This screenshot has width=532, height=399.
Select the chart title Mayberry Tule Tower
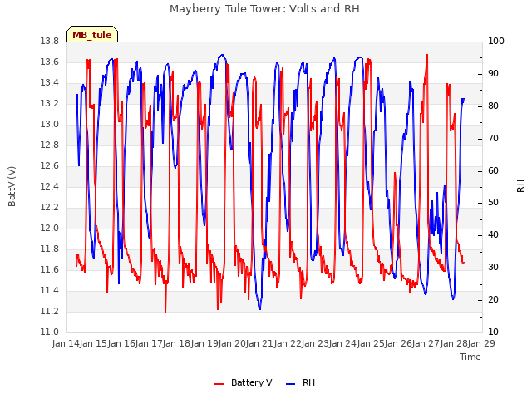tap(264, 9)
